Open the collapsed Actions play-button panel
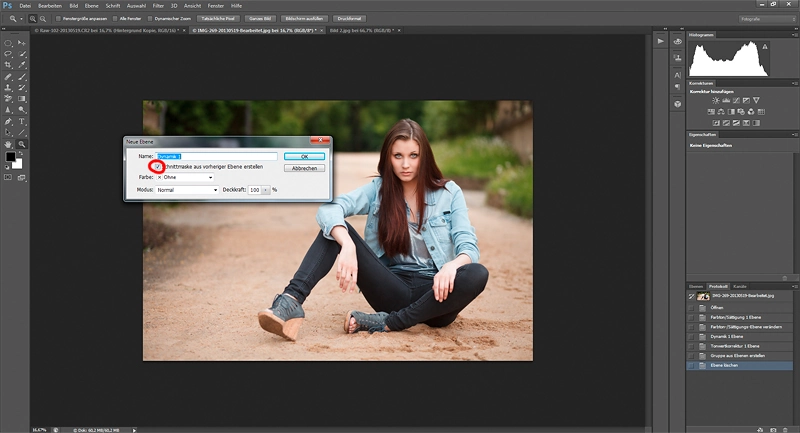This screenshot has width=800, height=433. click(x=661, y=41)
